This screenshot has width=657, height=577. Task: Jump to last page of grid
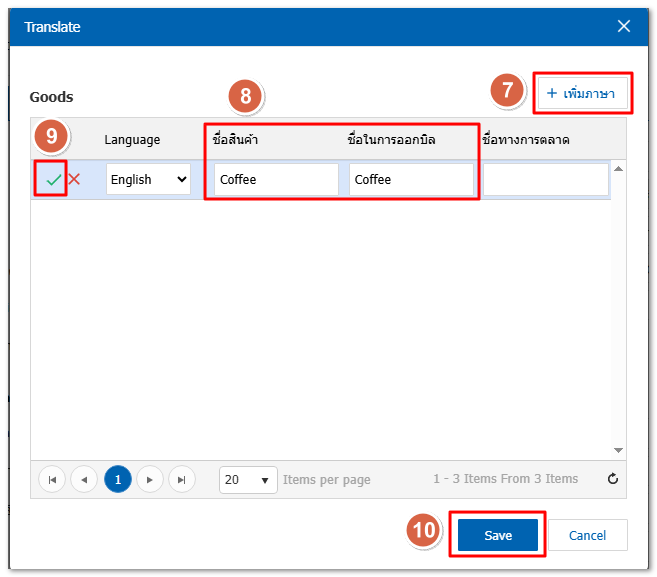click(182, 479)
